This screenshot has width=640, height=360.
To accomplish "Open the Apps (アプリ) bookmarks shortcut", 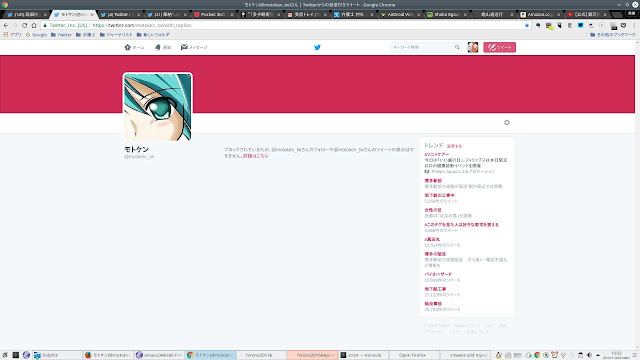I will pos(12,35).
